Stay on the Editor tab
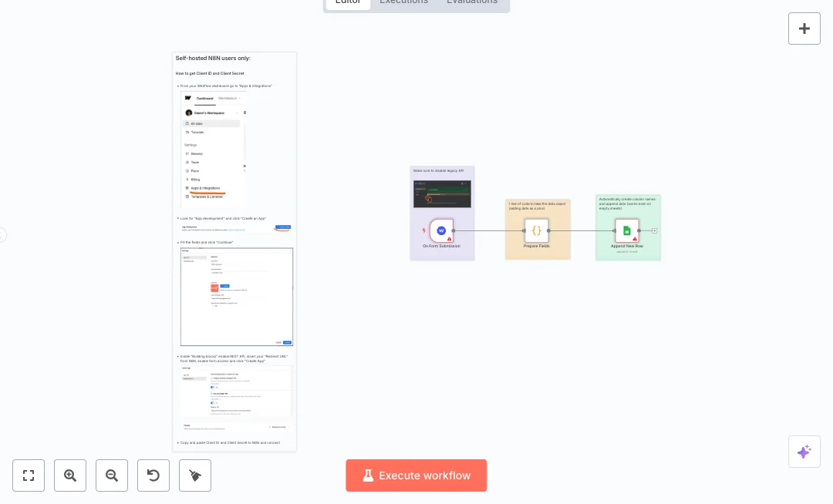 pyautogui.click(x=348, y=2)
